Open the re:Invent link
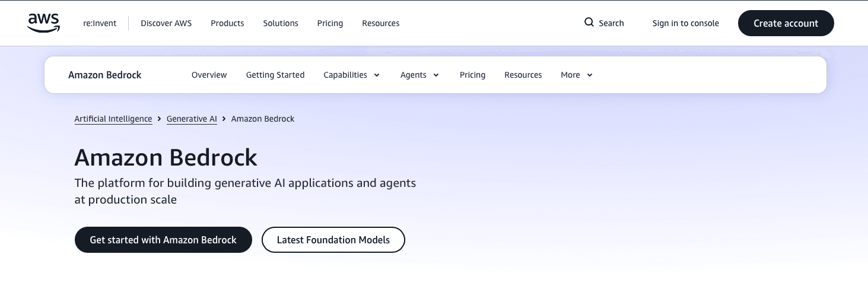Image resolution: width=868 pixels, height=308 pixels. (100, 23)
